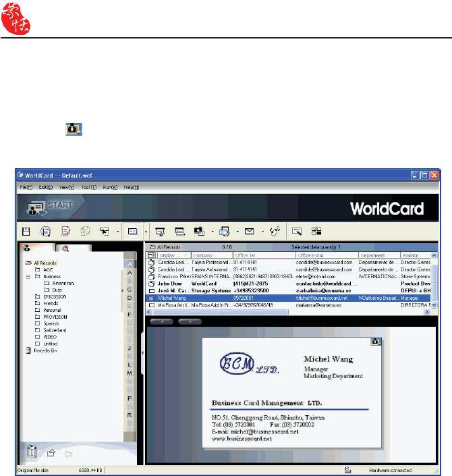
Task: Click the printer icon in the status bar
Action: [348, 470]
